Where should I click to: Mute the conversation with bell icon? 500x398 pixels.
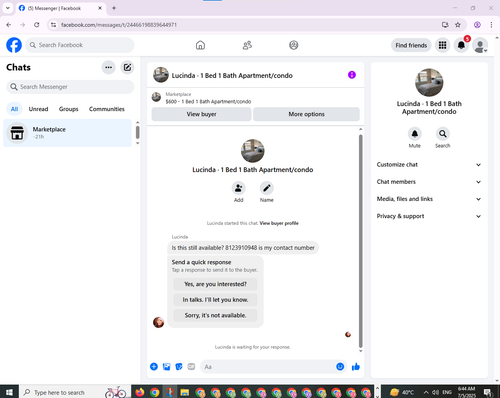tap(415, 134)
